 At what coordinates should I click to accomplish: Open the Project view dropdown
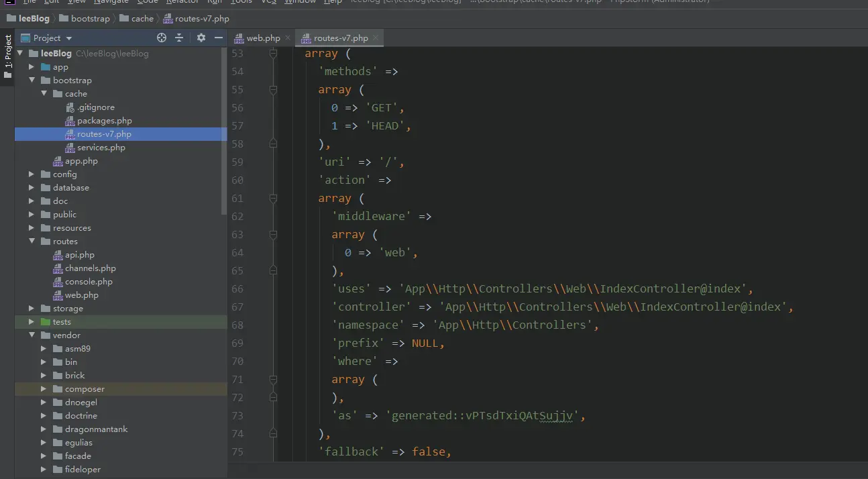69,38
